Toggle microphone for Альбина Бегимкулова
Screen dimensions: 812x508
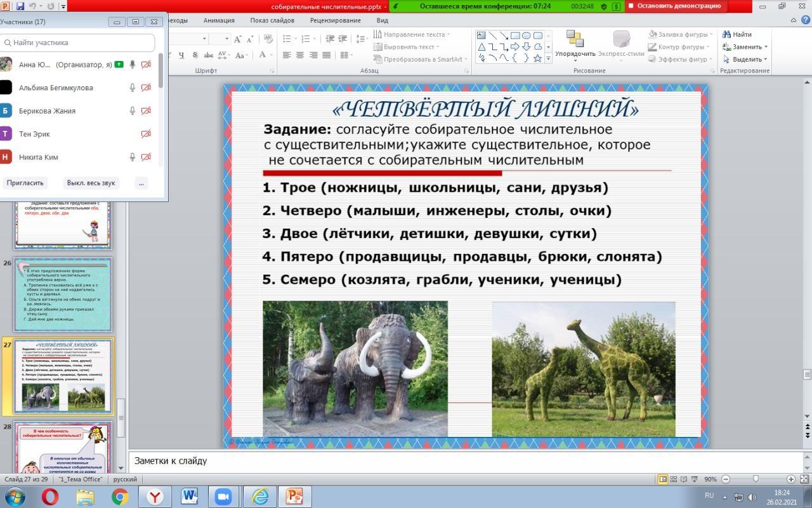click(x=133, y=88)
